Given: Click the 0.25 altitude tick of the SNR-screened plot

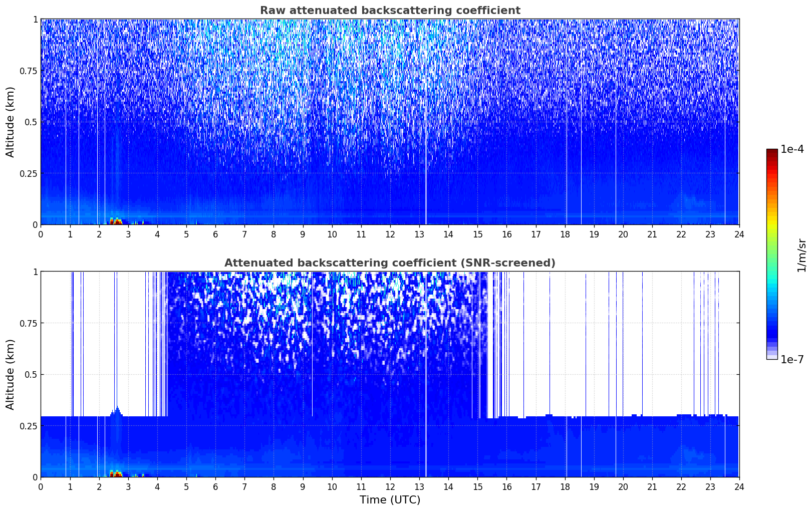Looking at the screenshot, I should pyautogui.click(x=29, y=426).
